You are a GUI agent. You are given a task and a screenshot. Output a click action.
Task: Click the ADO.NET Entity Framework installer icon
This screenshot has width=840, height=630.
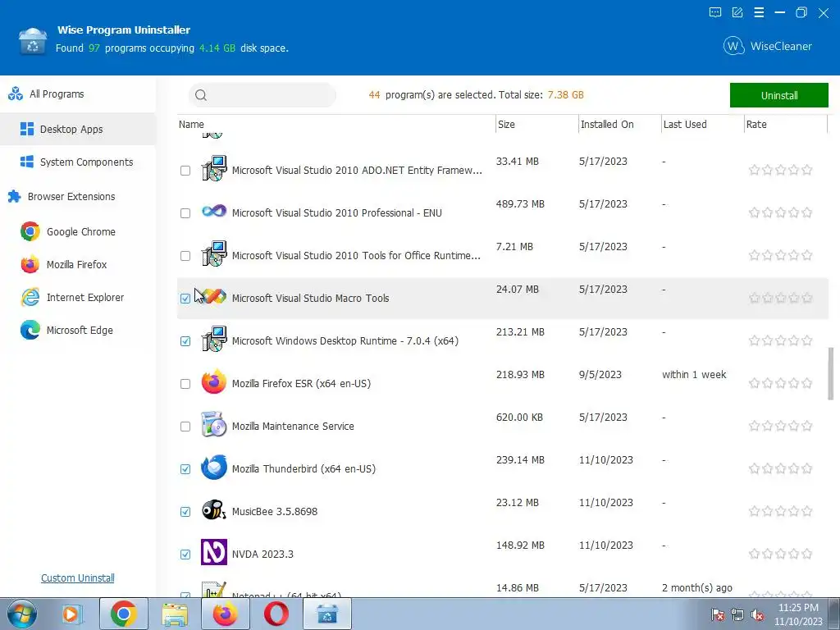click(x=214, y=168)
